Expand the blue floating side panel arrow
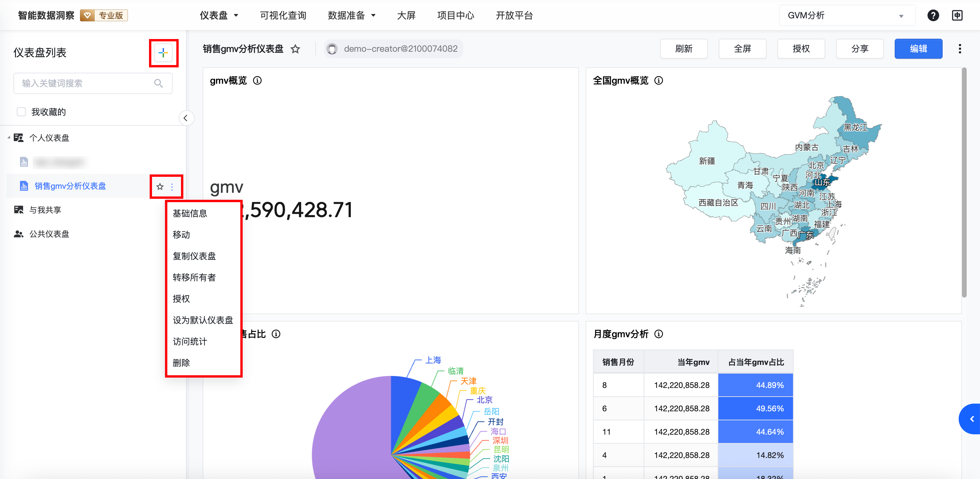 click(972, 419)
